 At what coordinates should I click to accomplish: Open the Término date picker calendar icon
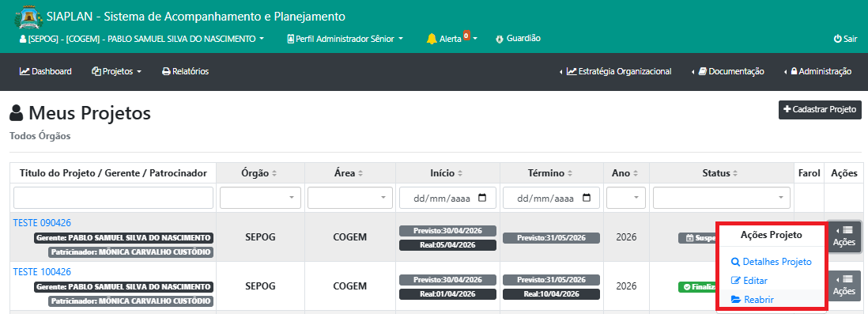[x=587, y=198]
